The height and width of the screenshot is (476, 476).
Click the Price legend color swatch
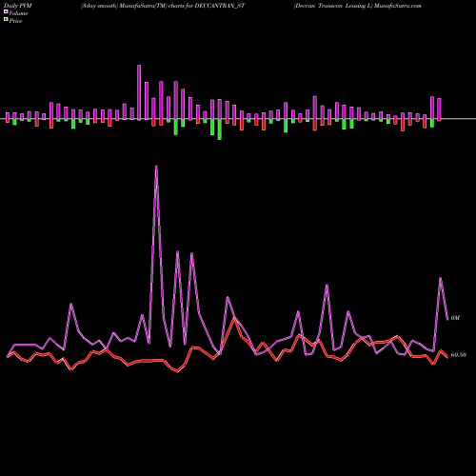(6, 20)
